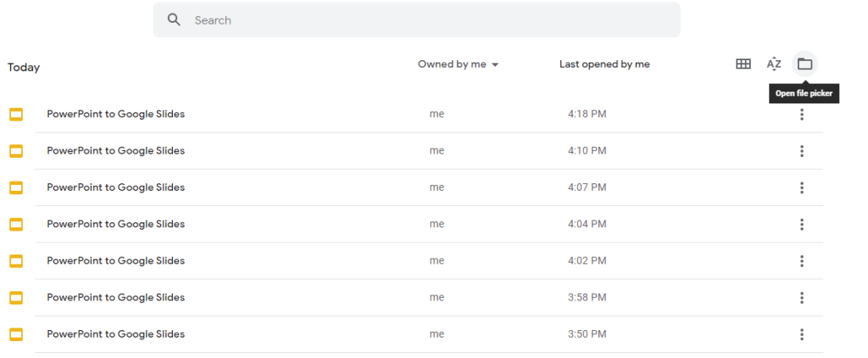Screen dimensions: 868x358
Task: Open AZ sort options icon
Action: coord(774,64)
